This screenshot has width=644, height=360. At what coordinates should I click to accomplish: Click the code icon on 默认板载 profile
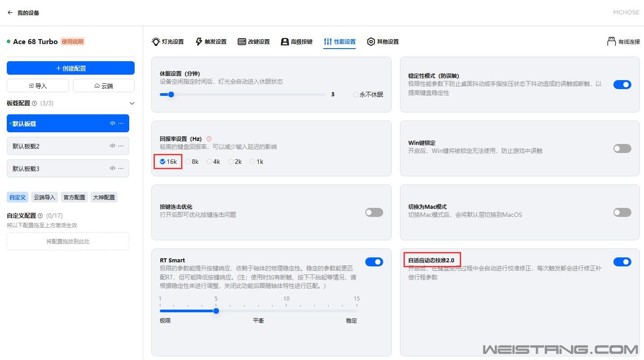113,123
